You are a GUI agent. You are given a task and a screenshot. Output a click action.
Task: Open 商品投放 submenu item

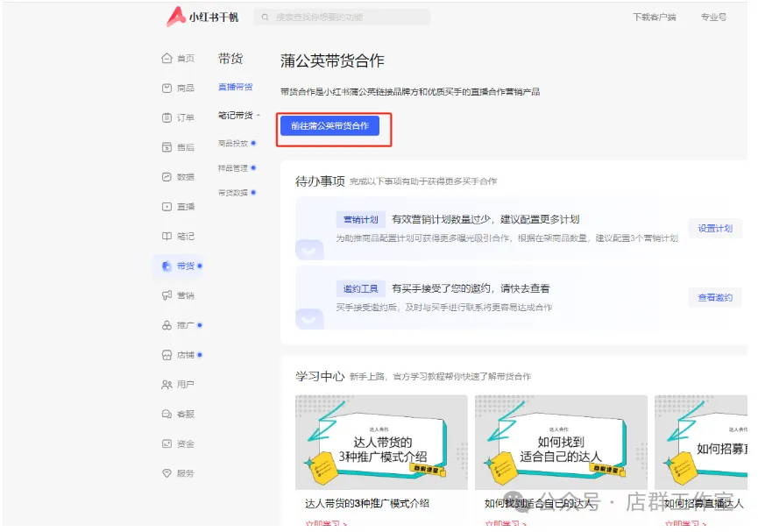point(233,143)
